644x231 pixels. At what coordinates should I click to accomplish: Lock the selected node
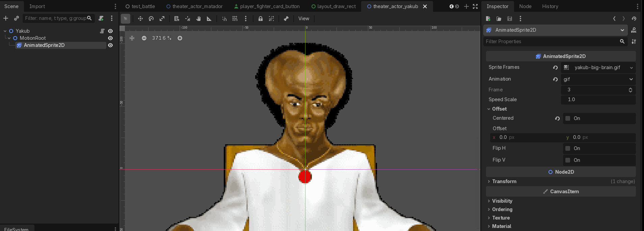pyautogui.click(x=261, y=19)
